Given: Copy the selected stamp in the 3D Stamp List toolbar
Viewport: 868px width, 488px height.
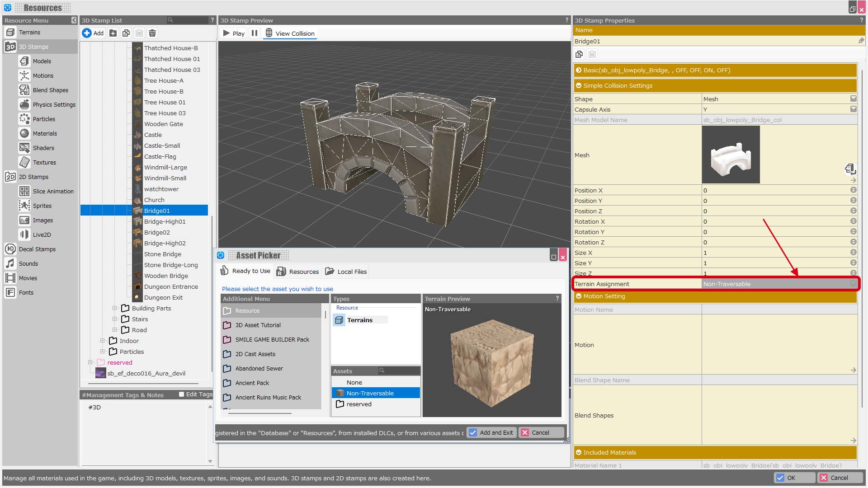Looking at the screenshot, I should (x=126, y=33).
